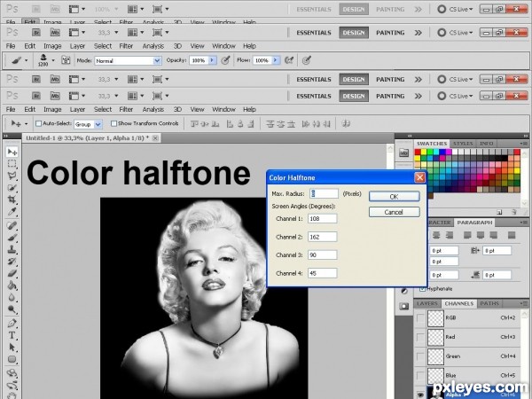The width and height of the screenshot is (532, 399).
Task: Select the Paint Bucket tool
Action: point(12,286)
